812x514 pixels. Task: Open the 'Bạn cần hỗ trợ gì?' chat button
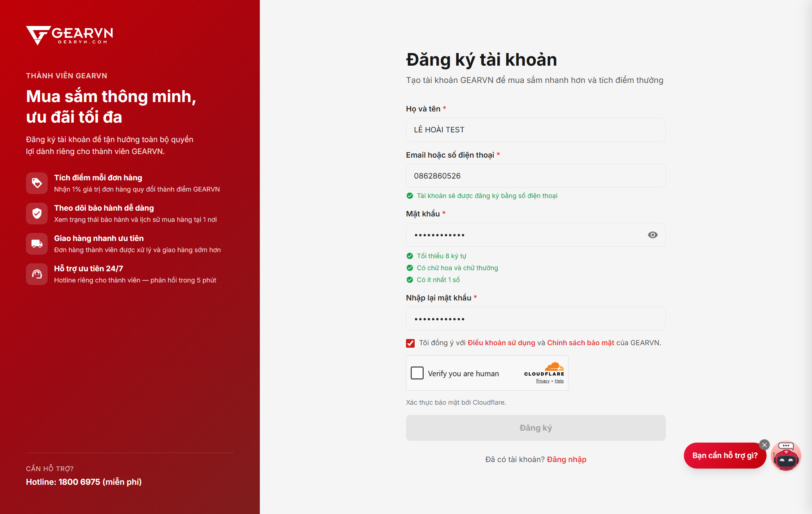pos(725,456)
